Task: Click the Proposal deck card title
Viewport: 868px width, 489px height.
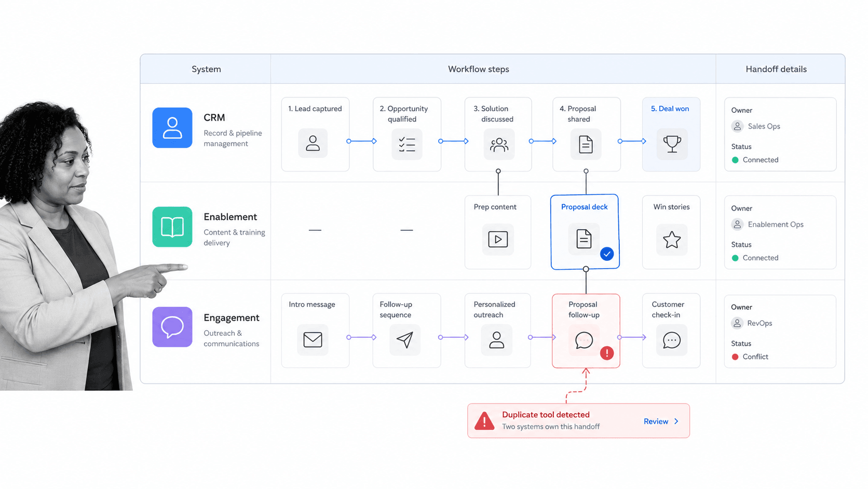Action: point(584,207)
